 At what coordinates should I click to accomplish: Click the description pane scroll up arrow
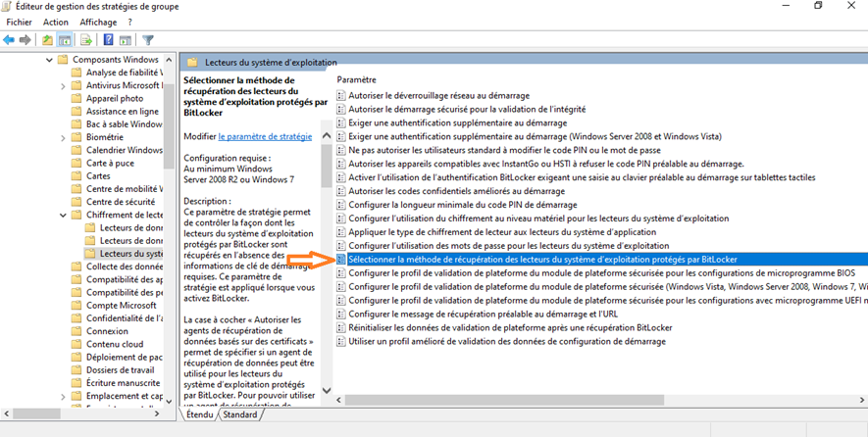[x=326, y=136]
